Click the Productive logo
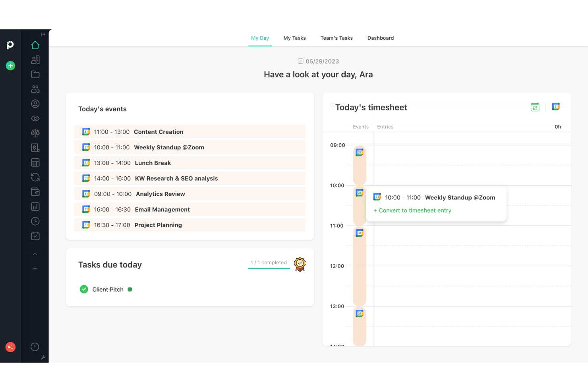This screenshot has height=392, width=588. [x=10, y=45]
